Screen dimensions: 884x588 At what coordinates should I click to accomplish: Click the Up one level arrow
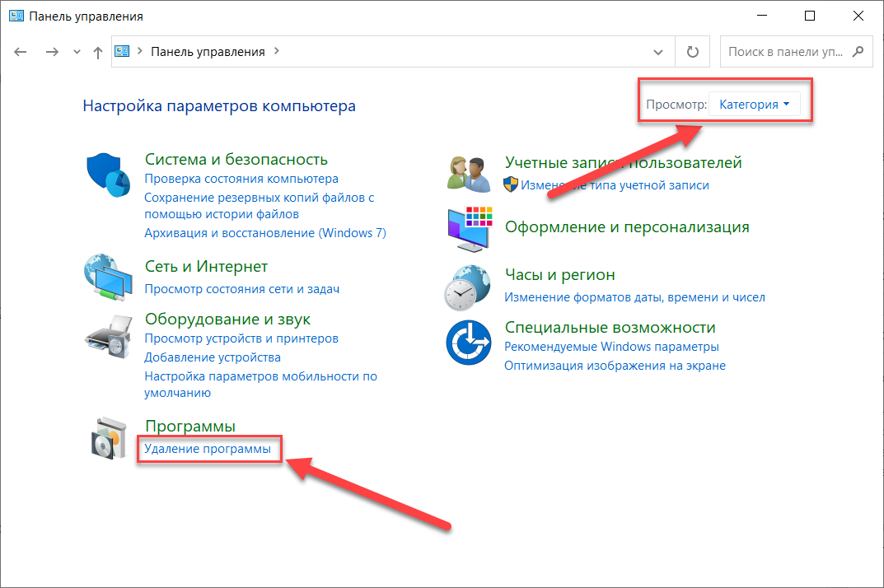click(98, 53)
